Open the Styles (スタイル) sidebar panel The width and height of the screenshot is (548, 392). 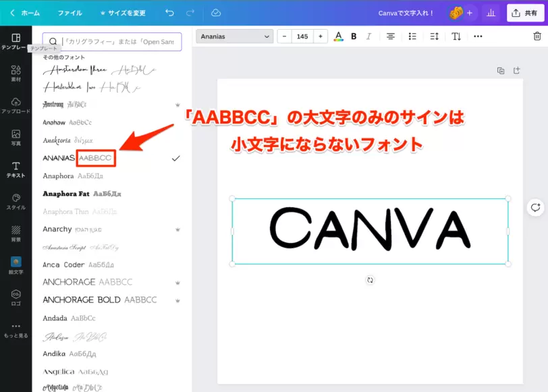[x=16, y=202]
